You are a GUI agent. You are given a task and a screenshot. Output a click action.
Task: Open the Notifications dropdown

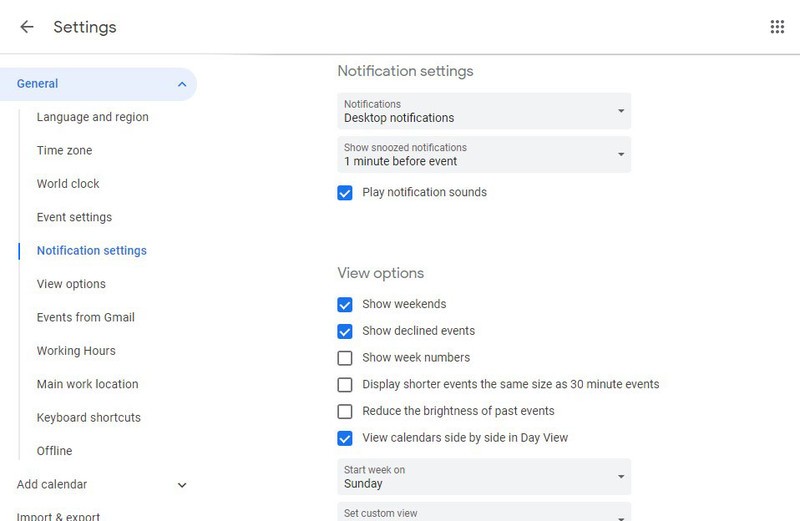click(x=484, y=111)
